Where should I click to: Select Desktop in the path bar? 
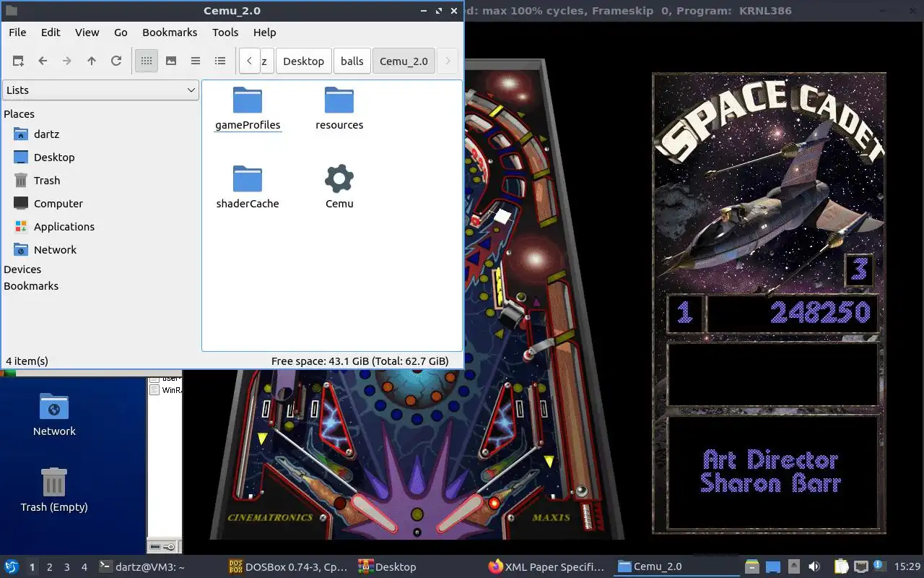point(303,61)
